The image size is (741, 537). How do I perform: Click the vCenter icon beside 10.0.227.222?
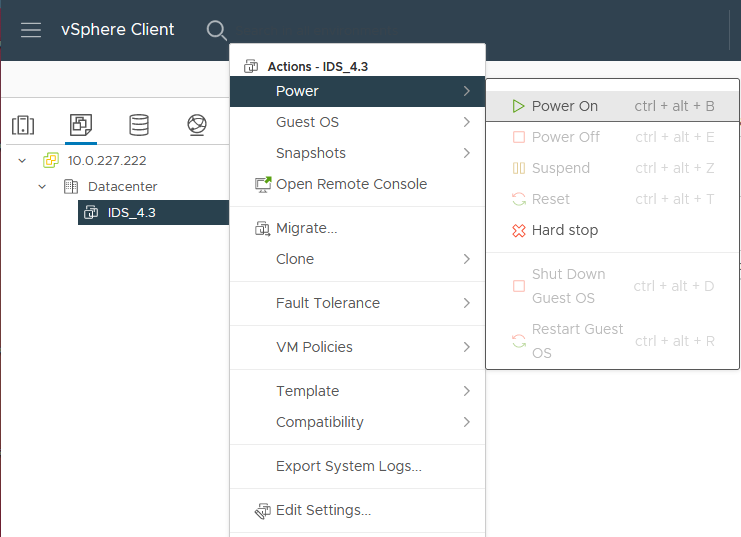[x=51, y=160]
